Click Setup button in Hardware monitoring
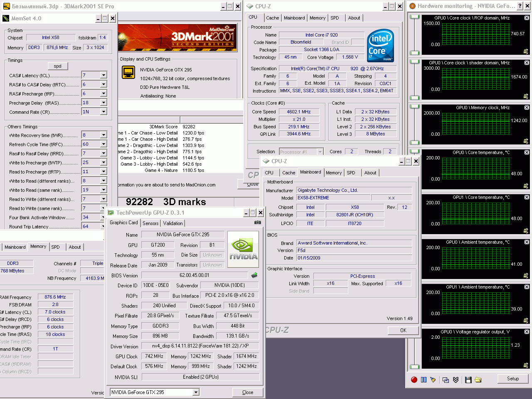The width and height of the screenshot is (532, 399). coord(513,379)
